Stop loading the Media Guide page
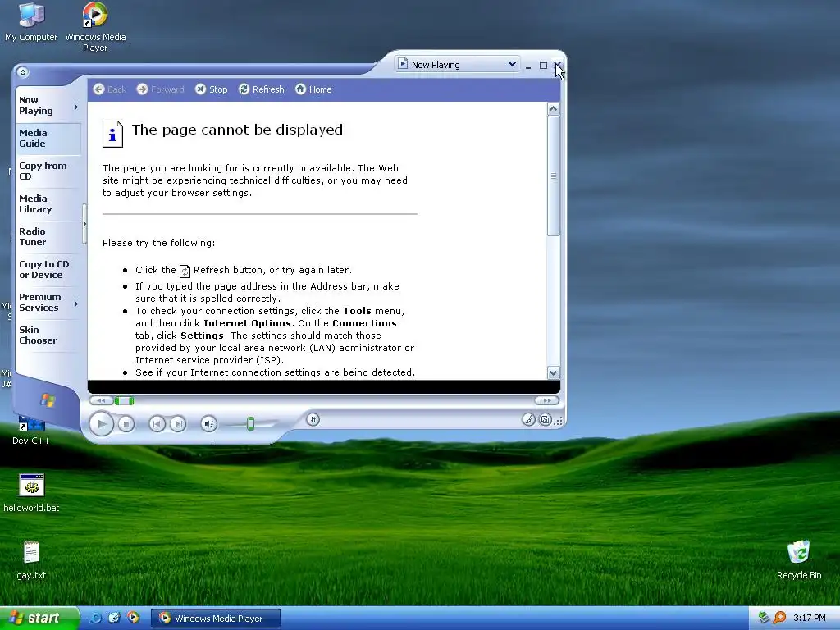The width and height of the screenshot is (840, 630). click(x=212, y=89)
